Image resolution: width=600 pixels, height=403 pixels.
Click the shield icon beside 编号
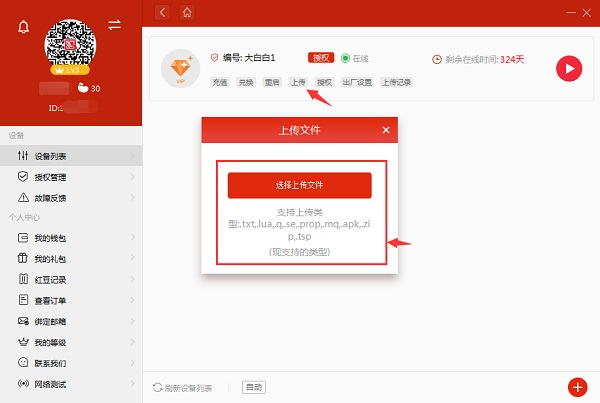214,58
